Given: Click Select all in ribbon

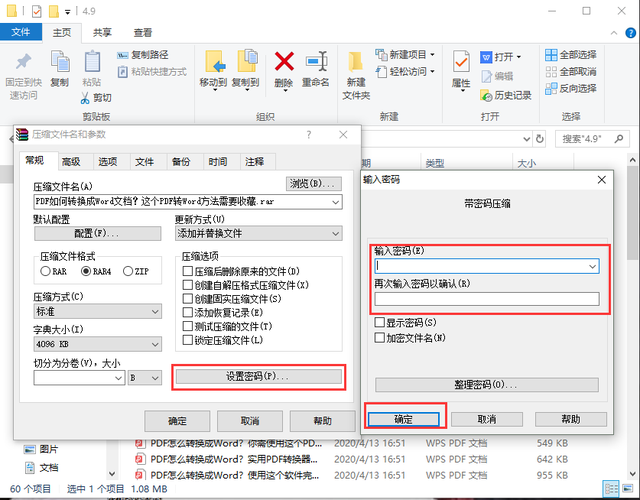Looking at the screenshot, I should click(x=571, y=55).
